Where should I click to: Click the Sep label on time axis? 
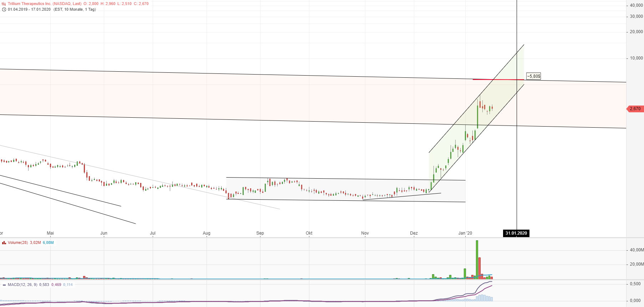tap(260, 233)
